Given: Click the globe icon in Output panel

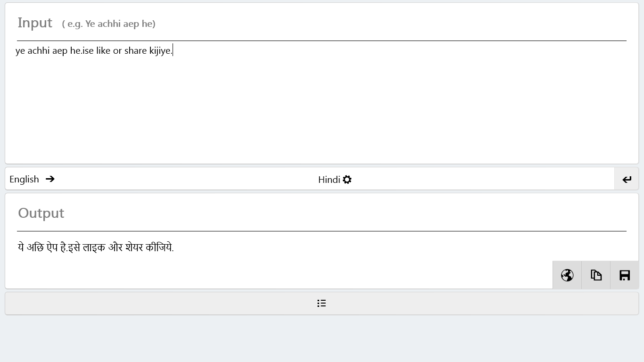Looking at the screenshot, I should [567, 275].
